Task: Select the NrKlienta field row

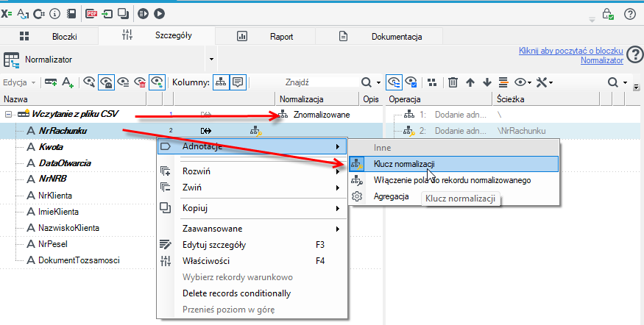Action: (x=55, y=196)
